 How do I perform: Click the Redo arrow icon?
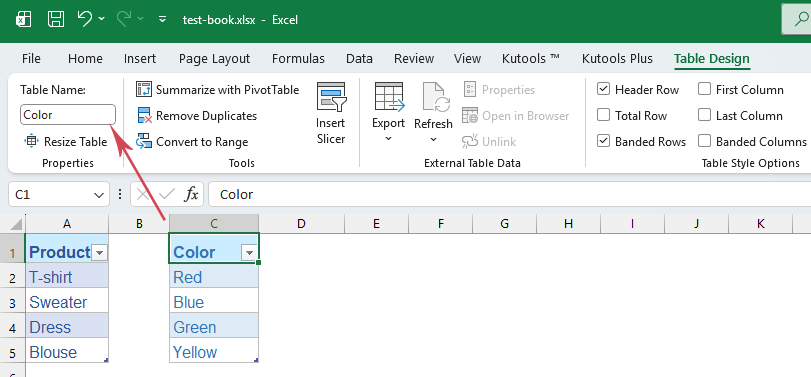(x=124, y=19)
